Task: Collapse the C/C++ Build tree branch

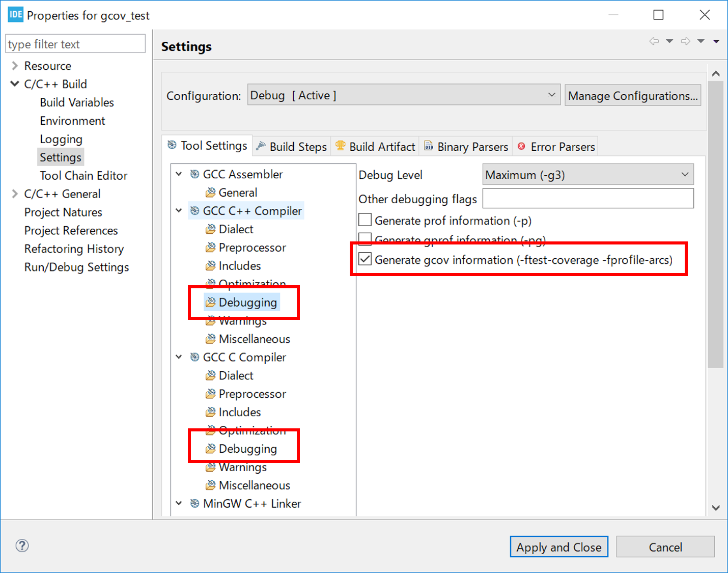Action: click(14, 84)
